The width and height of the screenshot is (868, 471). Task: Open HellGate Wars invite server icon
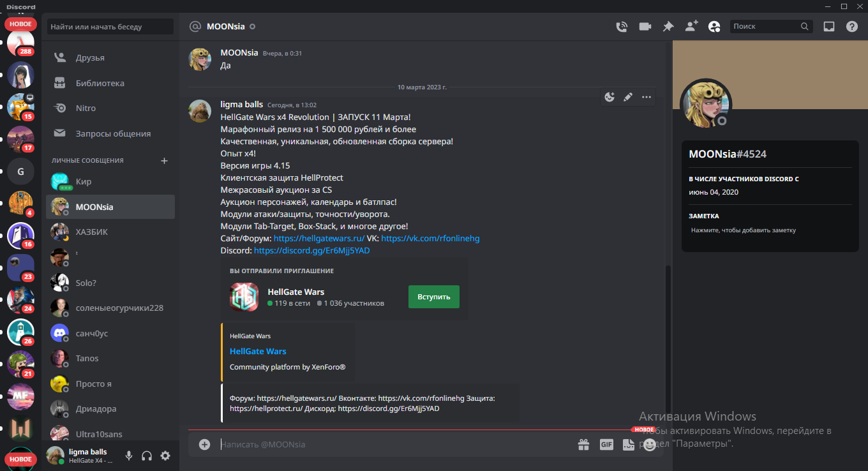click(x=244, y=297)
